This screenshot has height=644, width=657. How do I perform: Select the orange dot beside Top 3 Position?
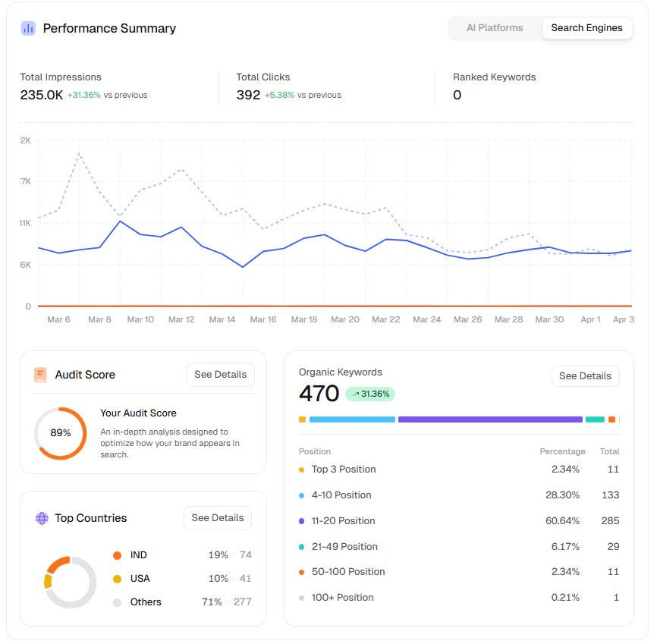[301, 470]
